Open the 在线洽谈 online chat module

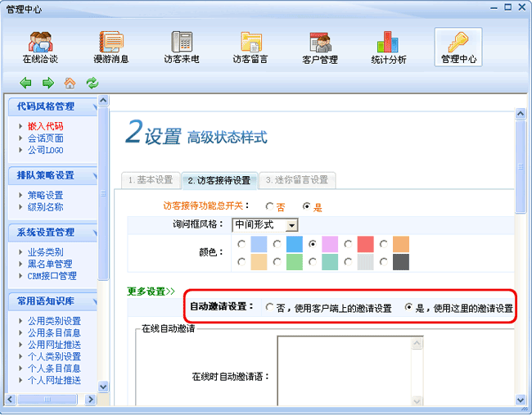coord(40,47)
